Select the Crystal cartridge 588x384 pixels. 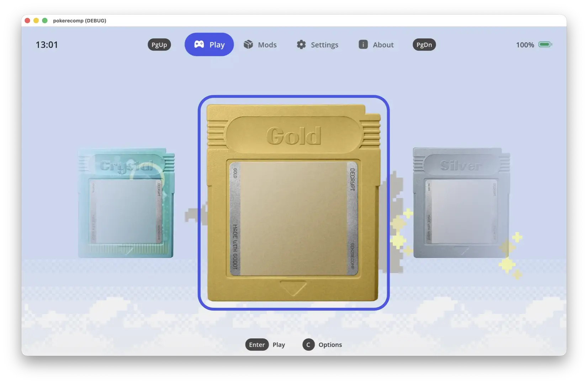126,203
